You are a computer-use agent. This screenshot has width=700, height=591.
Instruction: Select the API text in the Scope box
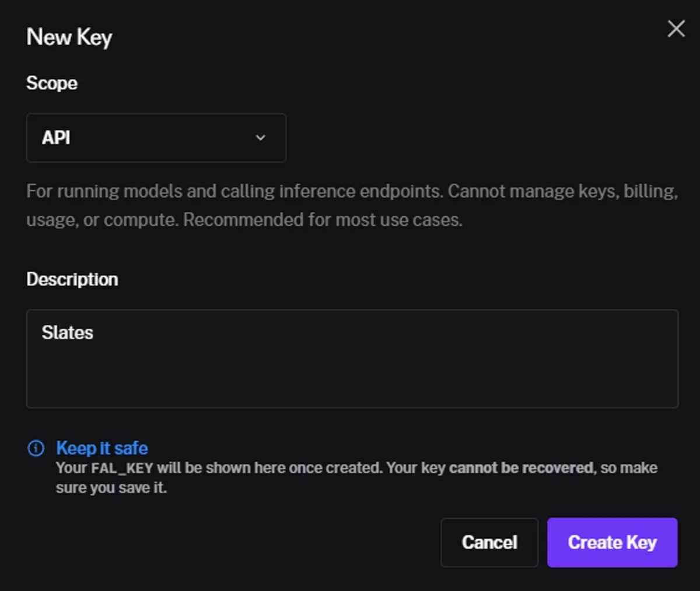(56, 138)
